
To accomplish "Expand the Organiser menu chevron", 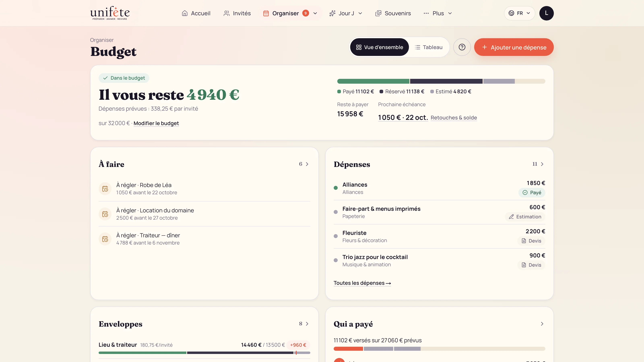I will [315, 13].
